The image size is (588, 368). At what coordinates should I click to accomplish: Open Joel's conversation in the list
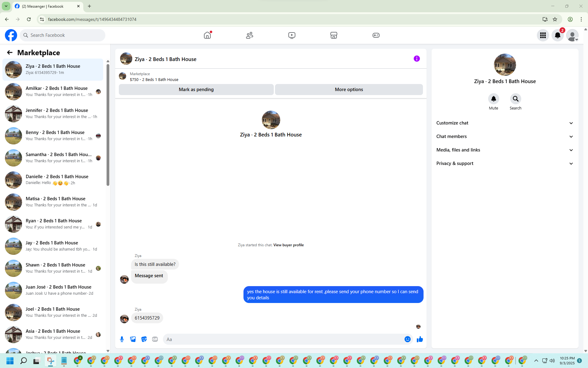coord(53,312)
